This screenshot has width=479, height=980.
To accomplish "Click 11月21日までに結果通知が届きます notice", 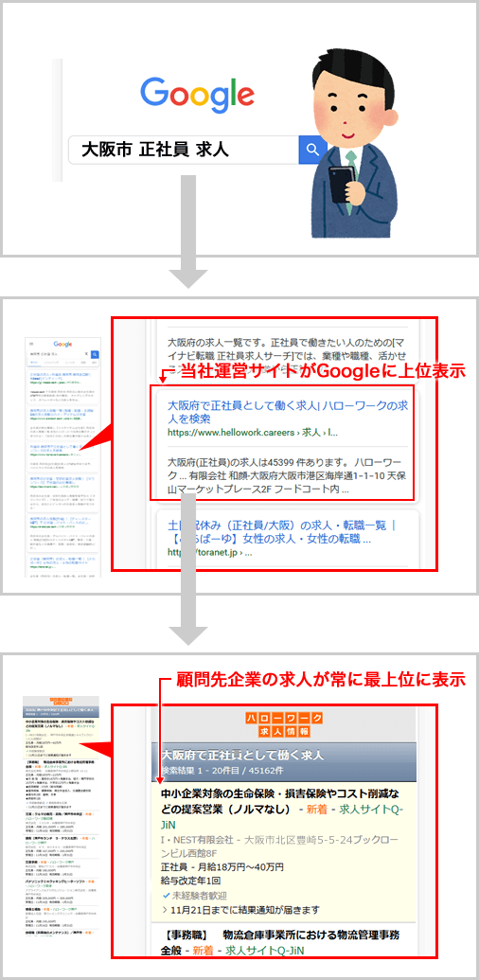I will pos(240,908).
